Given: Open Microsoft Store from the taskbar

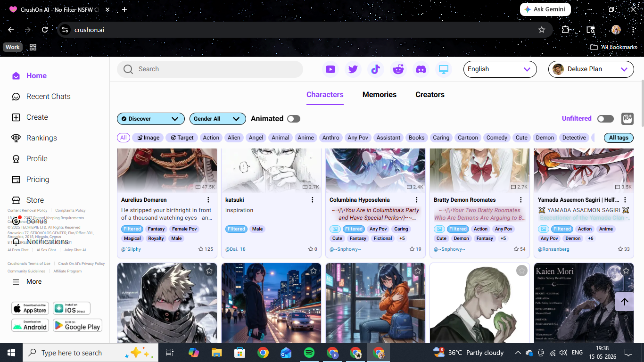Looking at the screenshot, I should pyautogui.click(x=239, y=353).
